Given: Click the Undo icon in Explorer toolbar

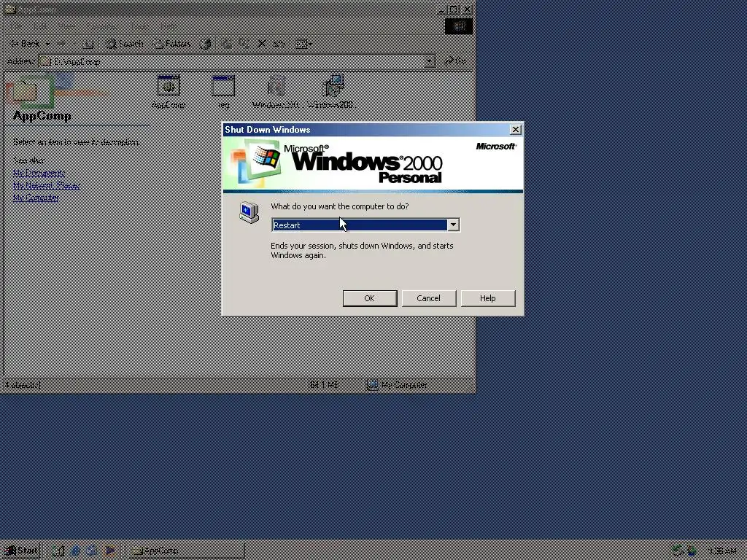Looking at the screenshot, I should click(x=279, y=44).
